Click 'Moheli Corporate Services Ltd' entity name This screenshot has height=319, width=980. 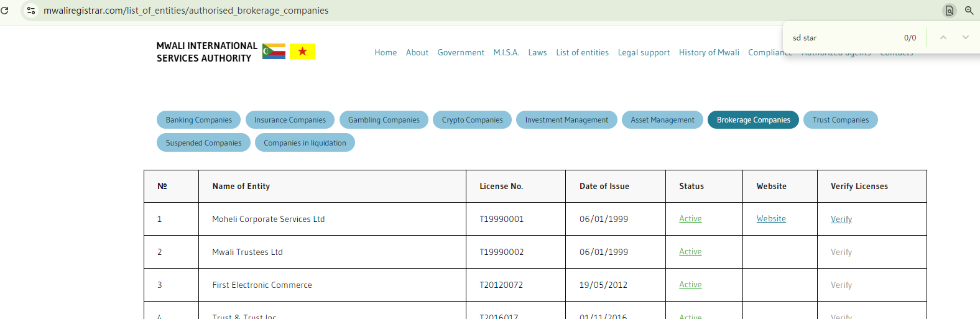pyautogui.click(x=269, y=219)
